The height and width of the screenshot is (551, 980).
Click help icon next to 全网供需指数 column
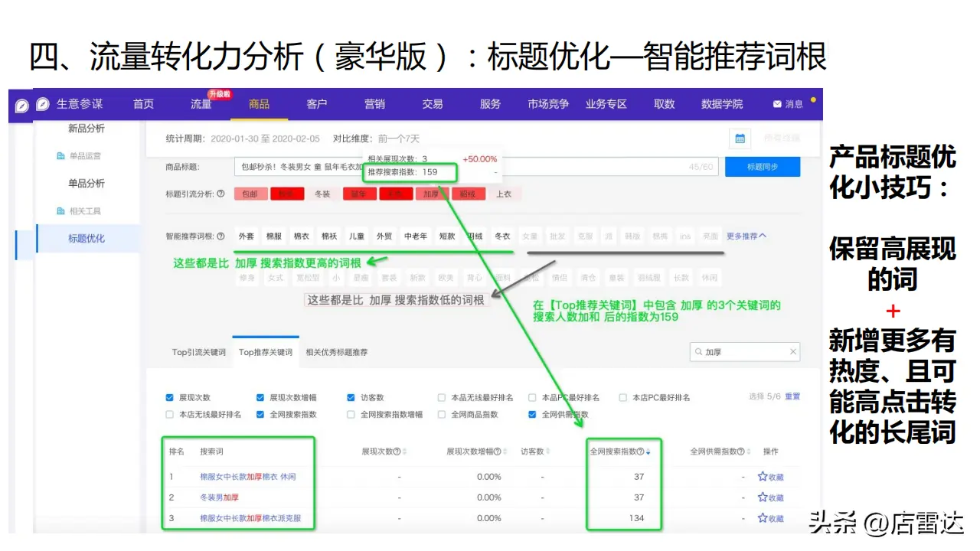(x=741, y=452)
